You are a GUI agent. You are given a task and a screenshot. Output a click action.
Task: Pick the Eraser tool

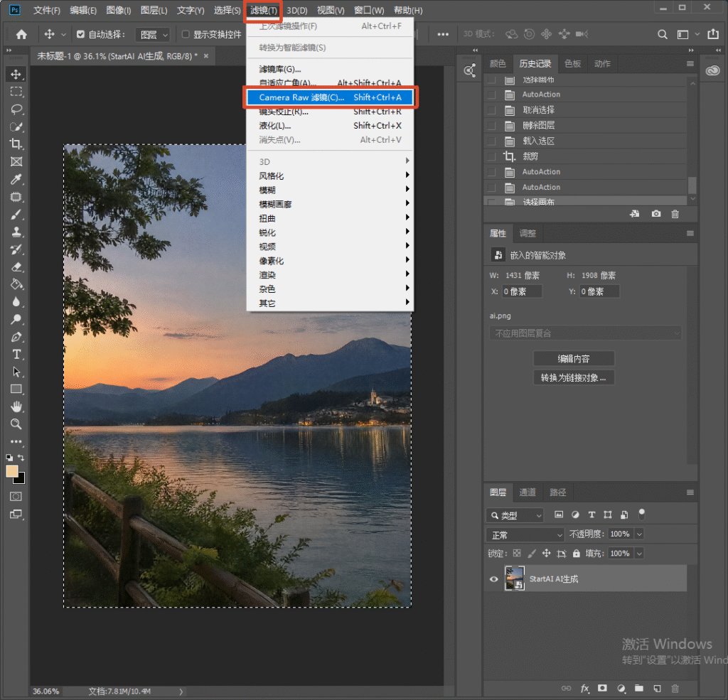[x=16, y=267]
